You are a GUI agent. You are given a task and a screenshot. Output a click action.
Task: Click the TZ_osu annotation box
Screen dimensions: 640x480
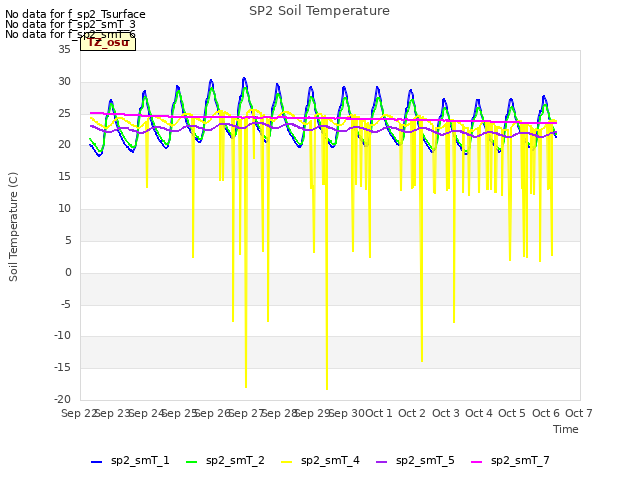[108, 42]
